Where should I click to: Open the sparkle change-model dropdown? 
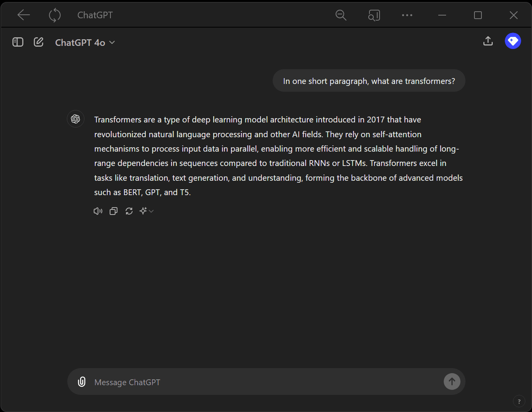tap(147, 211)
